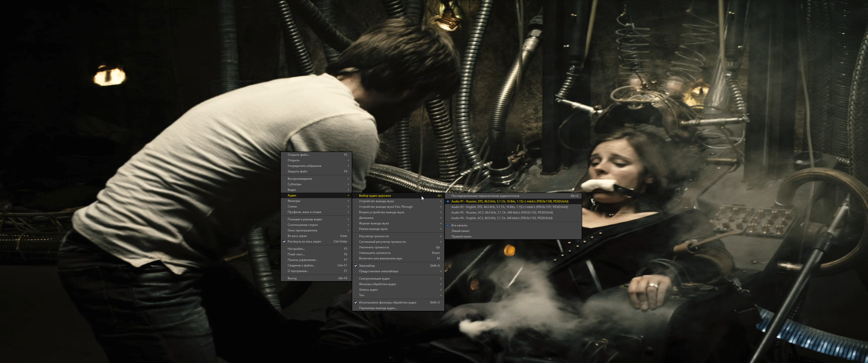Open the 'Тон' submenu

(x=398, y=295)
